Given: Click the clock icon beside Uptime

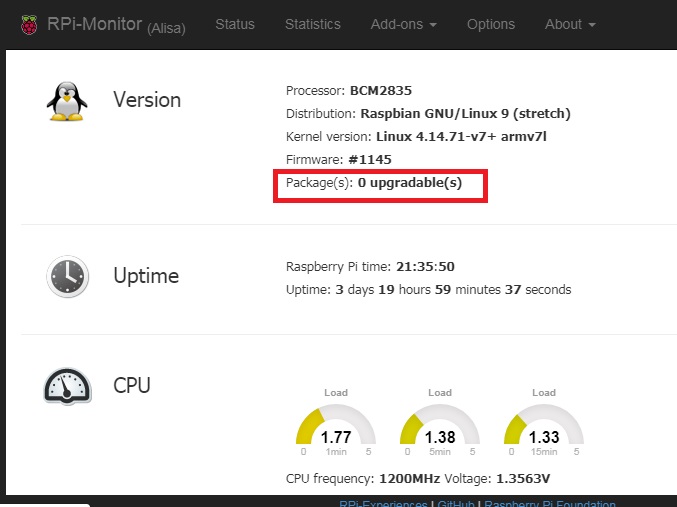Looking at the screenshot, I should tap(66, 276).
